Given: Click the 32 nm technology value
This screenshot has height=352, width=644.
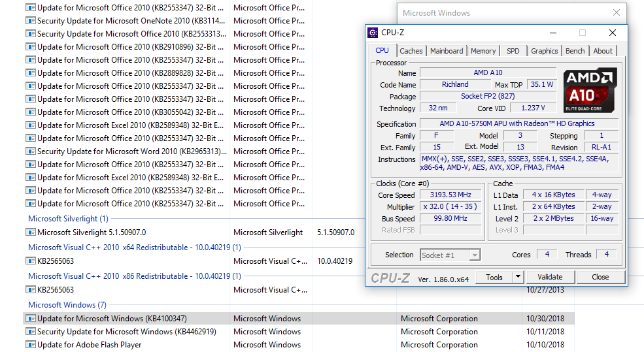Looking at the screenshot, I should point(438,108).
